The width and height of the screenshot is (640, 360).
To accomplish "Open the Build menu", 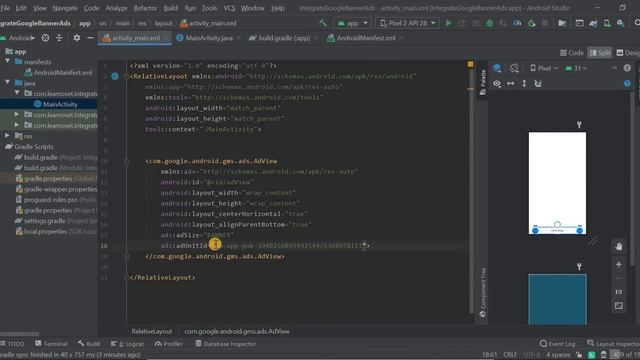I will (171, 8).
